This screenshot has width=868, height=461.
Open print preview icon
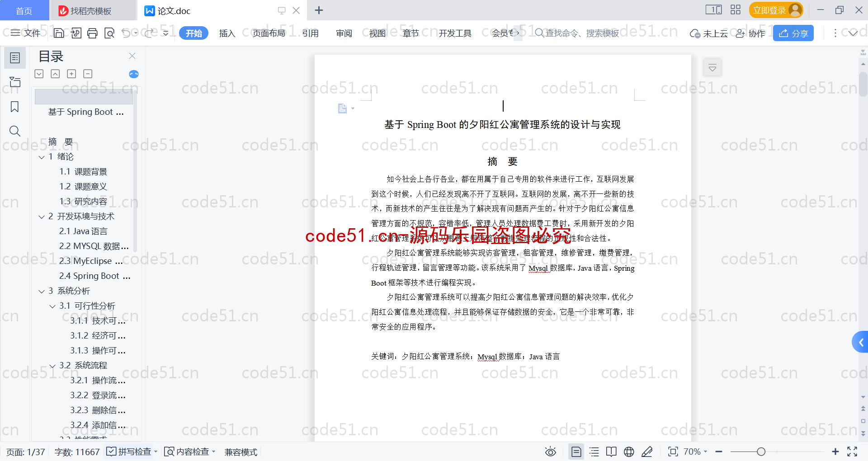pos(109,33)
